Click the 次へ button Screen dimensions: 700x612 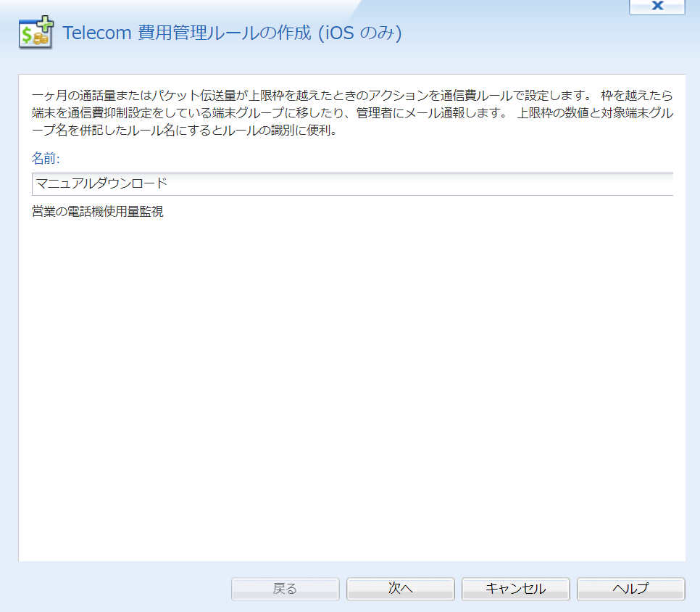point(401,589)
